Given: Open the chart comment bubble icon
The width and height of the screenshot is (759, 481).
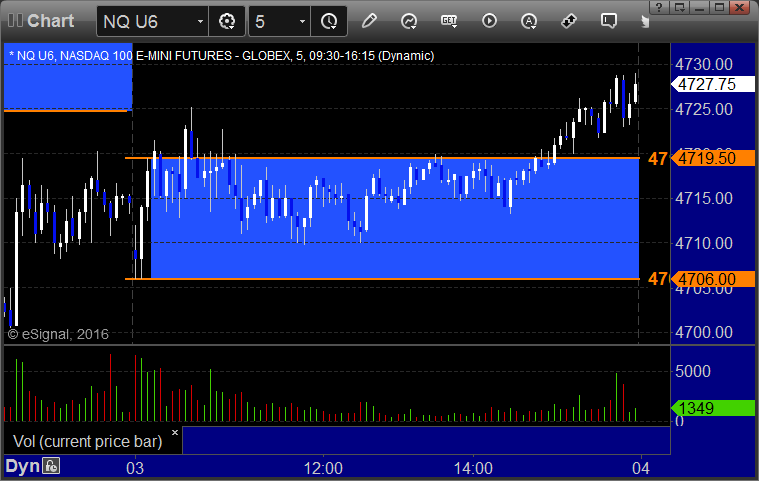Looking at the screenshot, I should click(608, 21).
